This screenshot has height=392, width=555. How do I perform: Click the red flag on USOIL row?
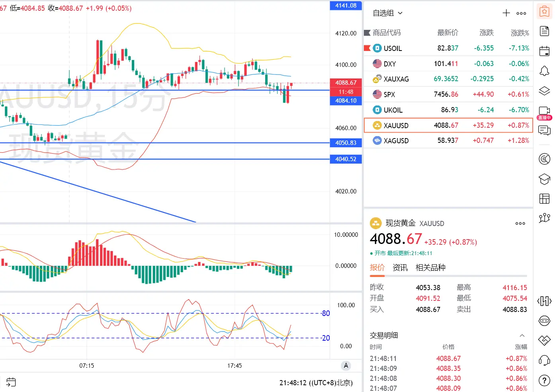(x=367, y=48)
